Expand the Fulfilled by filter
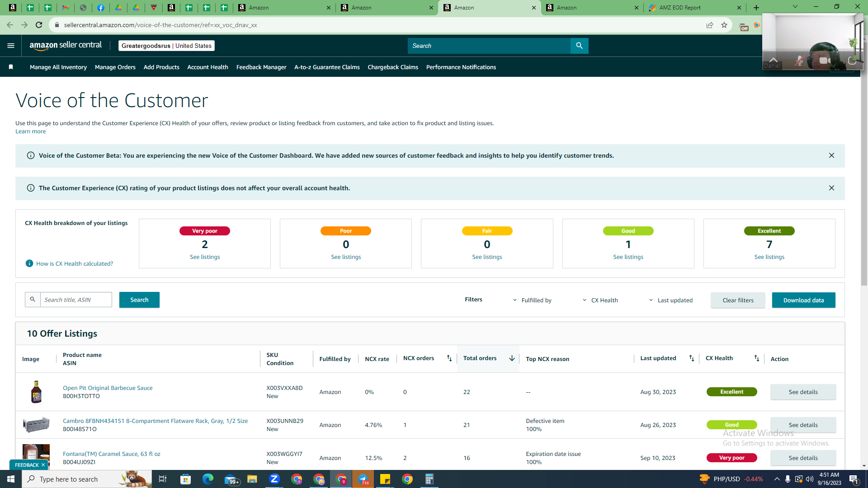The image size is (868, 488). point(532,300)
